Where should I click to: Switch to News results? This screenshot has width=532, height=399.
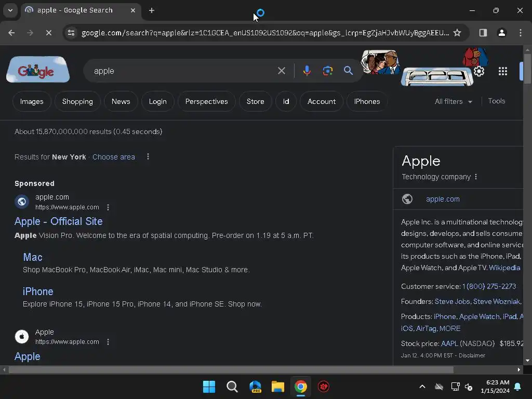coord(121,101)
